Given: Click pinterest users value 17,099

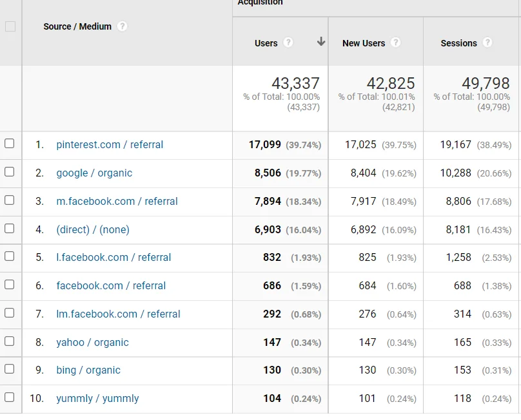Looking at the screenshot, I should tap(265, 145).
